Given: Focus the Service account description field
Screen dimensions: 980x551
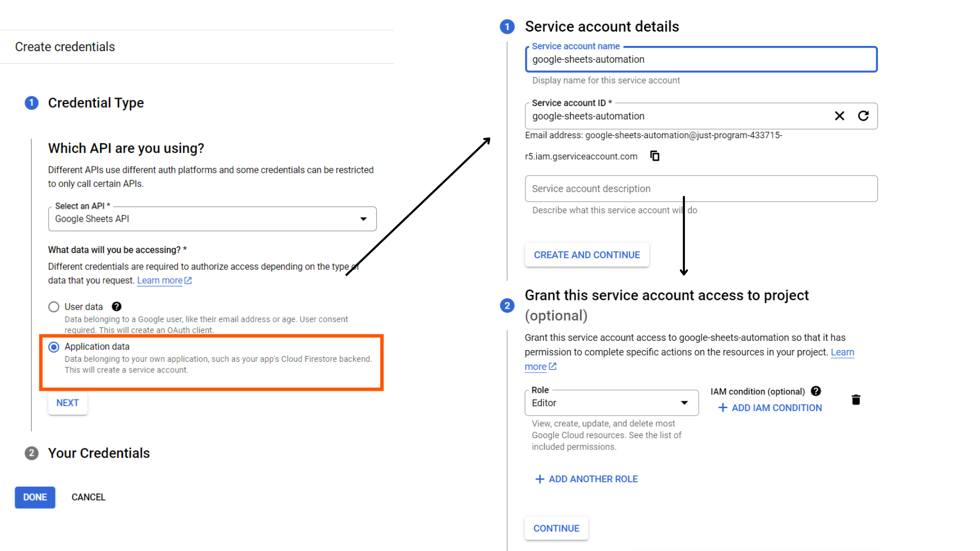Looking at the screenshot, I should tap(701, 189).
